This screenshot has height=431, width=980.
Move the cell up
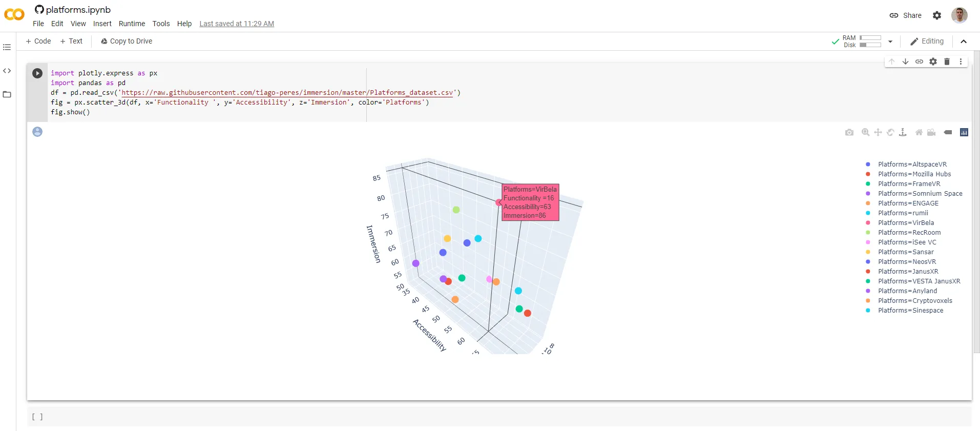click(892, 61)
